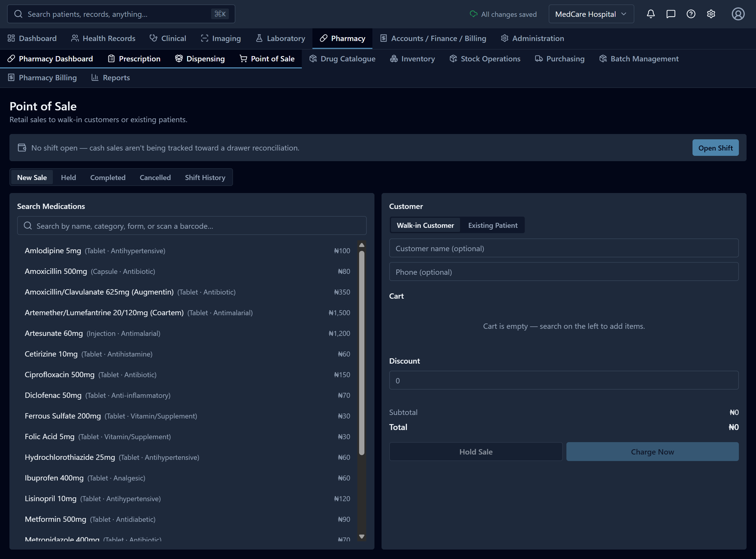756x559 pixels.
Task: Click the medication list scrollbar thumb
Action: point(361,353)
